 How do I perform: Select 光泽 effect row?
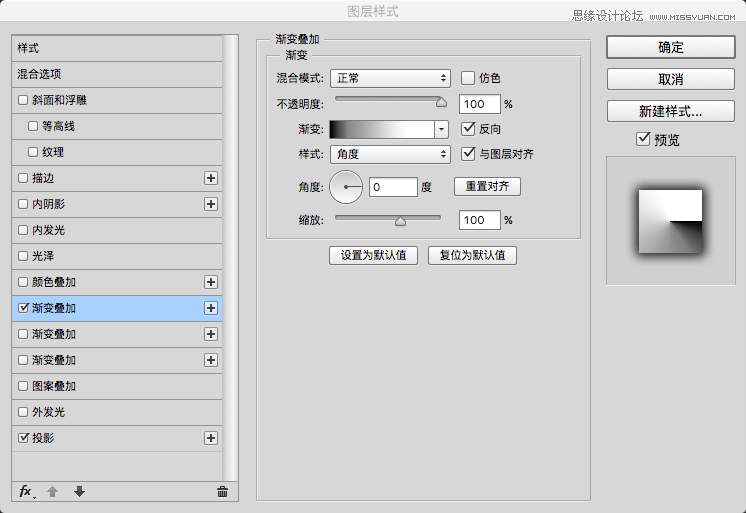tap(117, 256)
